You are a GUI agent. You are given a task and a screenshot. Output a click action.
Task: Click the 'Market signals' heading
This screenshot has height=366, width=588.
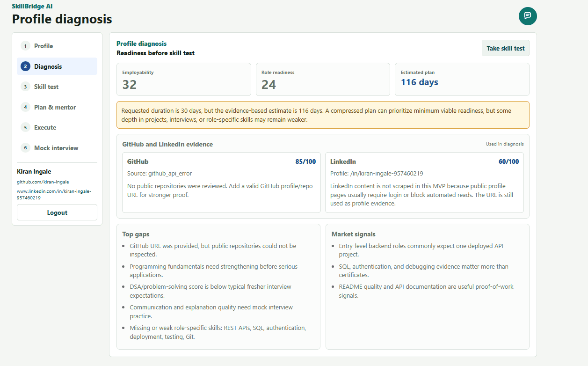point(354,234)
